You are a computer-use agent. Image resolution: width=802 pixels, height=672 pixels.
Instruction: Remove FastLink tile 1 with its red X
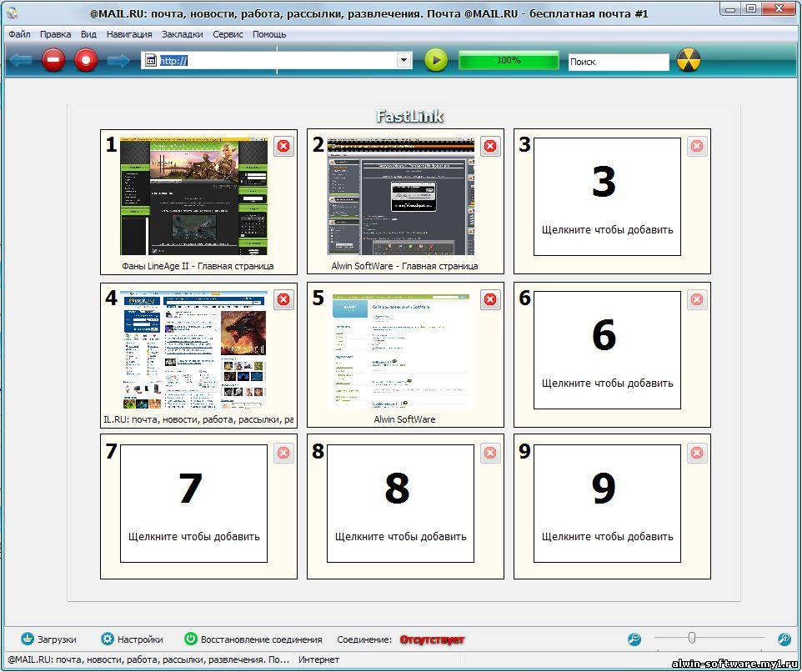(x=283, y=146)
